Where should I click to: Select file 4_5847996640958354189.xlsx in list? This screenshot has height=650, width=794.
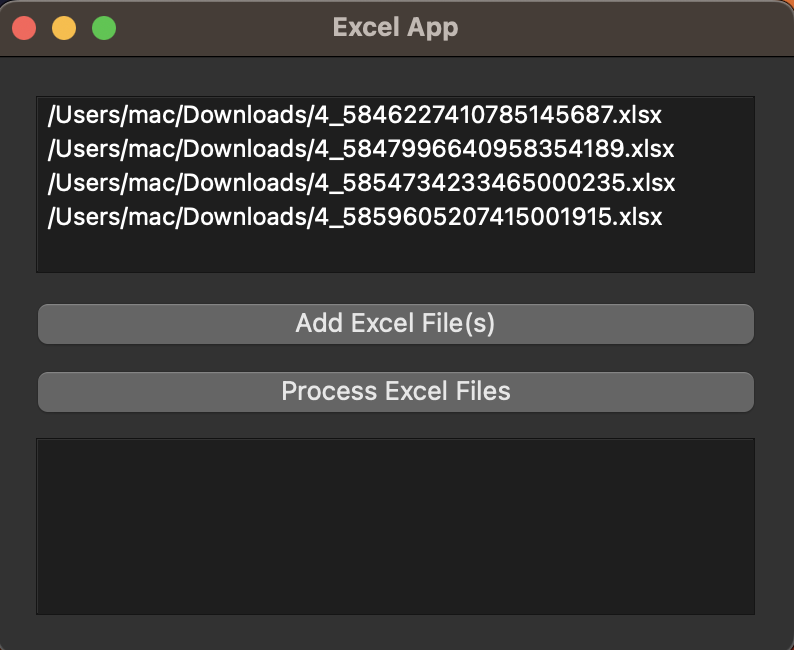click(x=361, y=149)
